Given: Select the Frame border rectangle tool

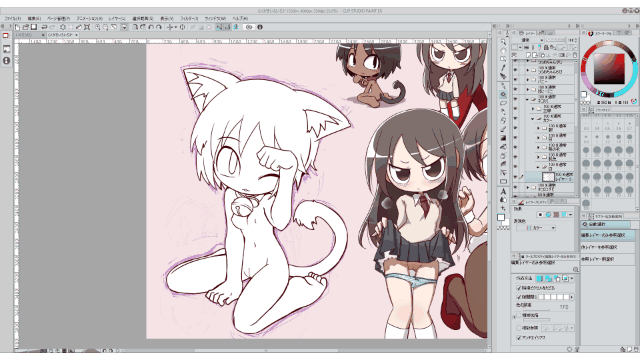Looking at the screenshot, I should coord(503,182).
